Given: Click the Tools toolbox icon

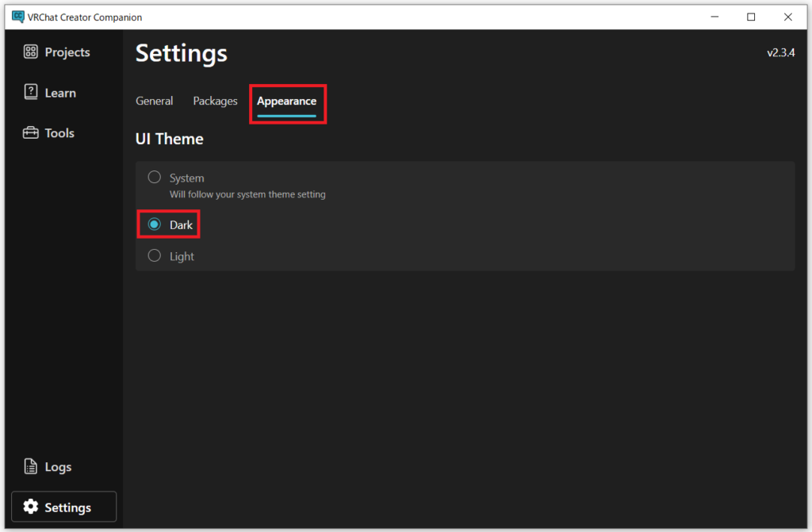Looking at the screenshot, I should [31, 132].
